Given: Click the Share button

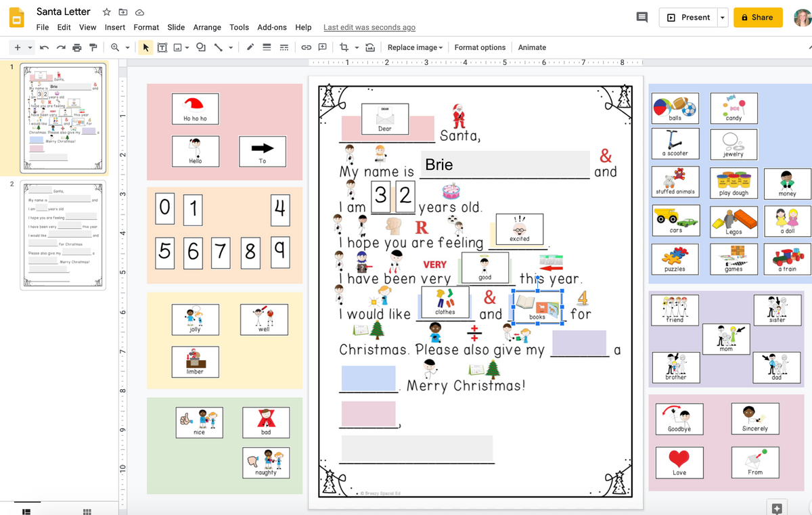Looking at the screenshot, I should [x=757, y=17].
